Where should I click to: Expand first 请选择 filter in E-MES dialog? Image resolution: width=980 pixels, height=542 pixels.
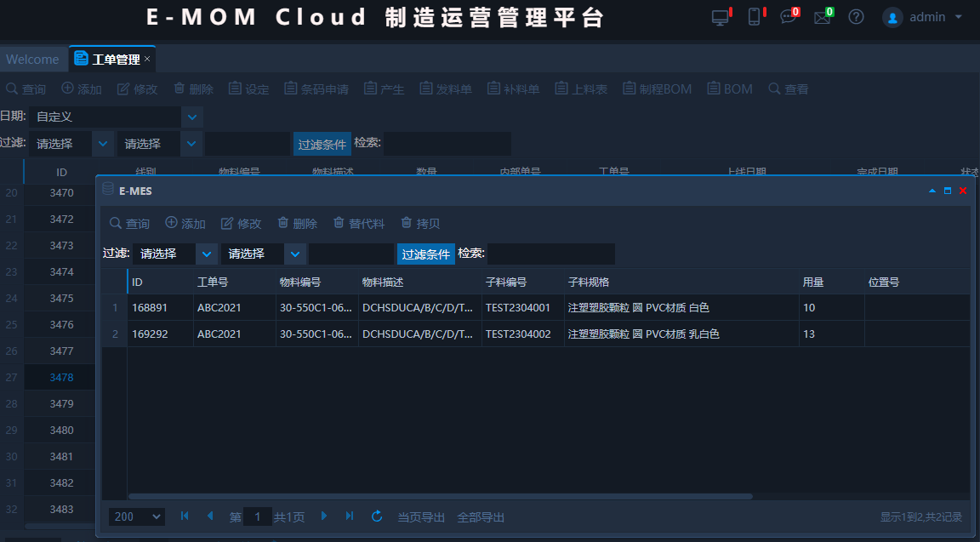coord(207,254)
